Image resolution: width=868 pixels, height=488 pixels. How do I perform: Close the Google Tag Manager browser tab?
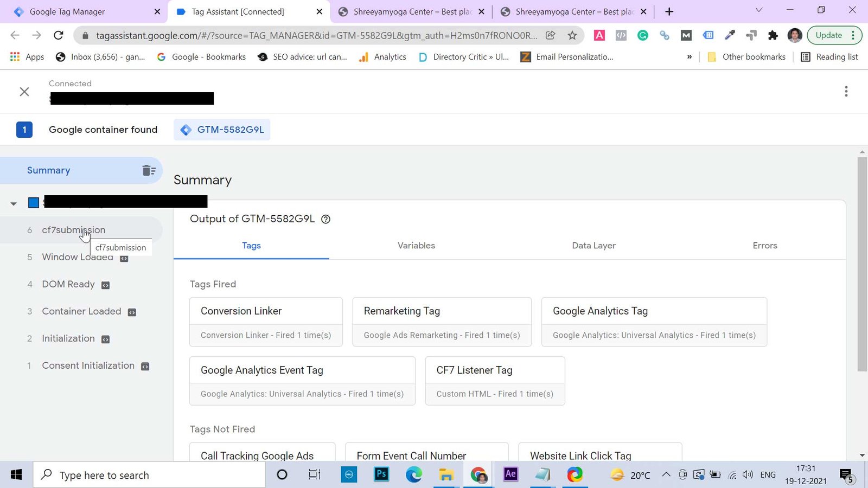[x=157, y=11]
